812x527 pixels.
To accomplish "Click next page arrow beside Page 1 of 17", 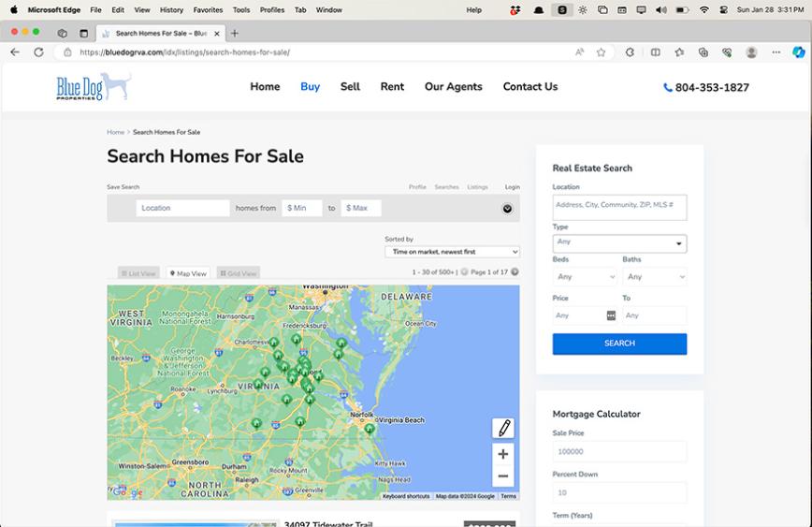I will tap(515, 272).
